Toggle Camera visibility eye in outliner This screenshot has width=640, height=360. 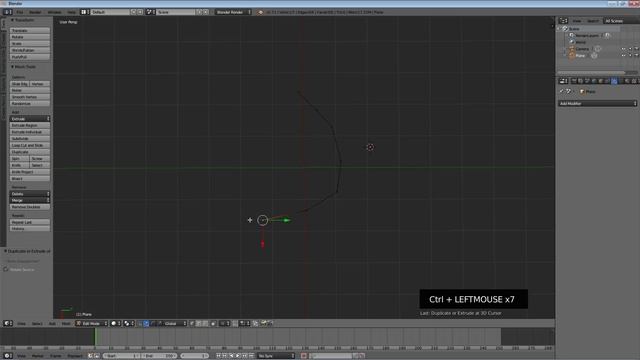click(x=623, y=49)
